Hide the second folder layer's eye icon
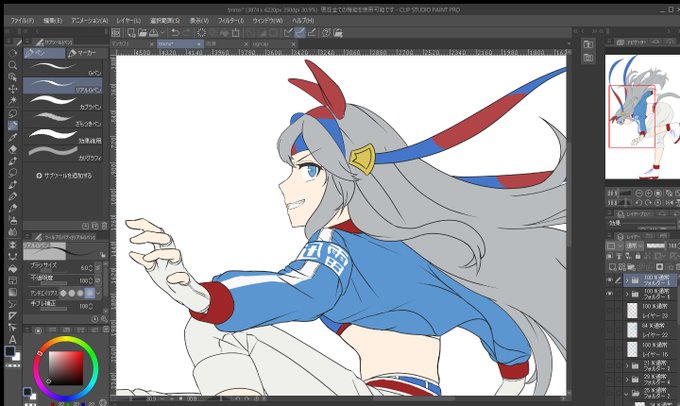680x406 pixels. coord(609,294)
